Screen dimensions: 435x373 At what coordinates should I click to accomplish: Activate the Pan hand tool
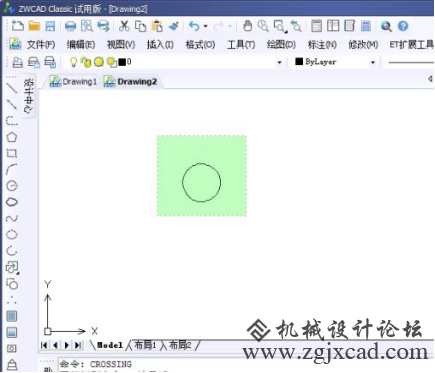pyautogui.click(x=247, y=26)
